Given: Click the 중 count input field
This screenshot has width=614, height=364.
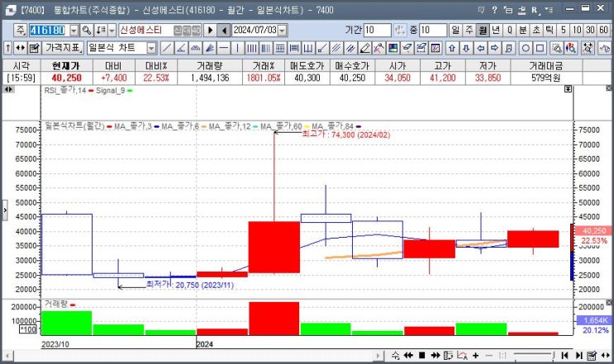Looking at the screenshot, I should click(433, 30).
